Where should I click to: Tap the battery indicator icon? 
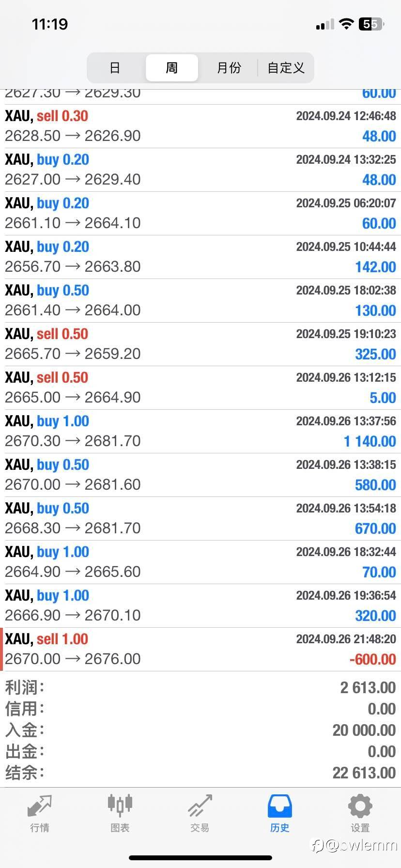point(371,24)
